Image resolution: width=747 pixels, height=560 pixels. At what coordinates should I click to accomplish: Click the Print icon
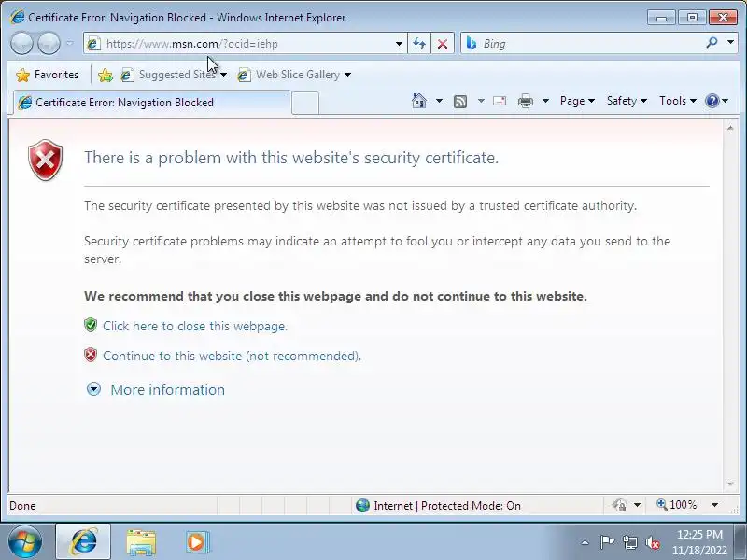point(526,101)
